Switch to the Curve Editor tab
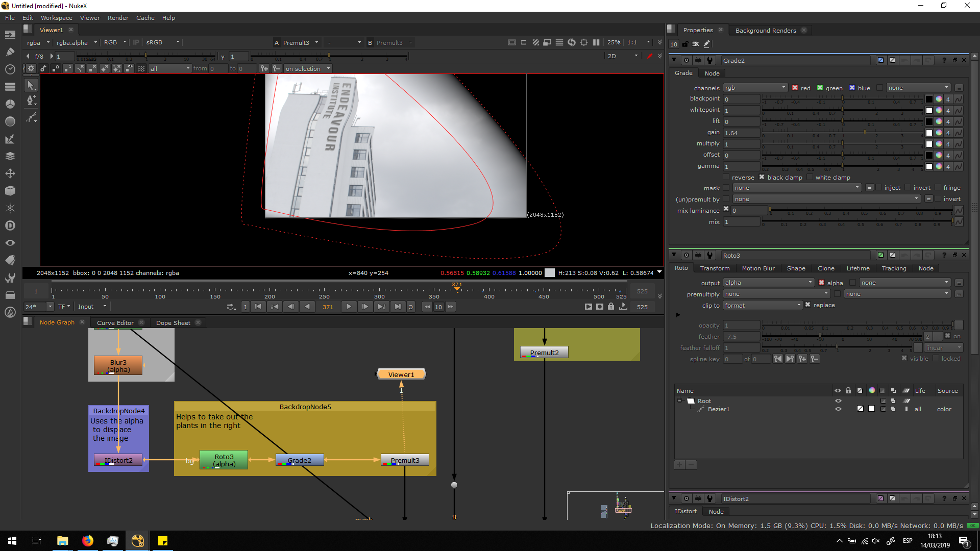This screenshot has height=551, width=980. 115,323
